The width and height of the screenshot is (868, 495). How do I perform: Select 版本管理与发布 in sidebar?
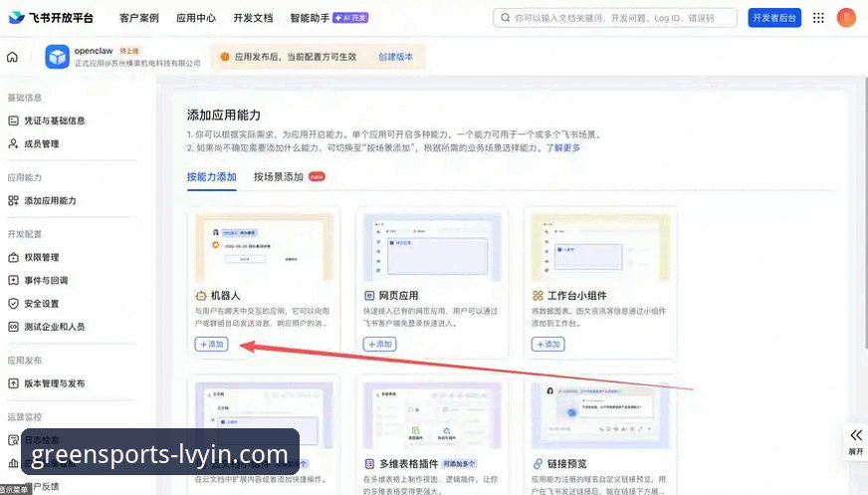point(54,383)
